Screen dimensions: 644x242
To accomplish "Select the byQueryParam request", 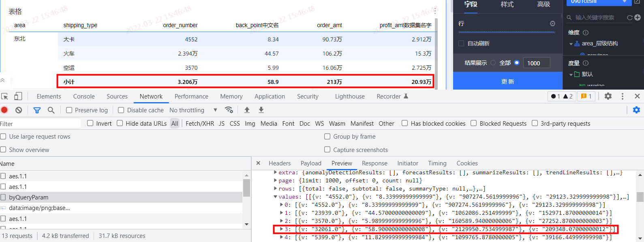I will pos(29,197).
